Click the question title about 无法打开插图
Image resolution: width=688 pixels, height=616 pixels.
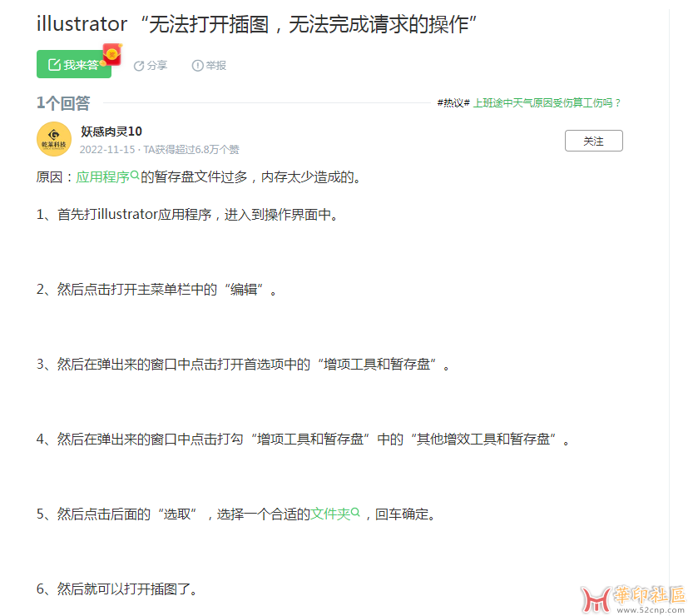[x=257, y=24]
